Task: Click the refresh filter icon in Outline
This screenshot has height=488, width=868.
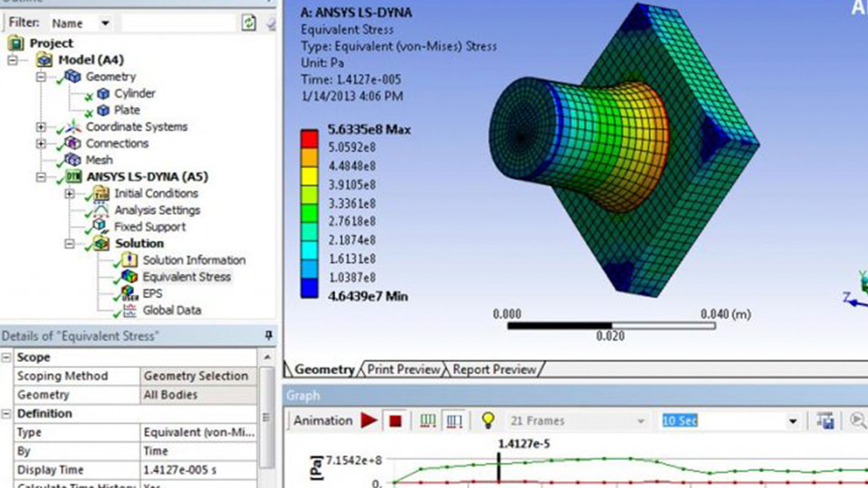Action: (249, 23)
